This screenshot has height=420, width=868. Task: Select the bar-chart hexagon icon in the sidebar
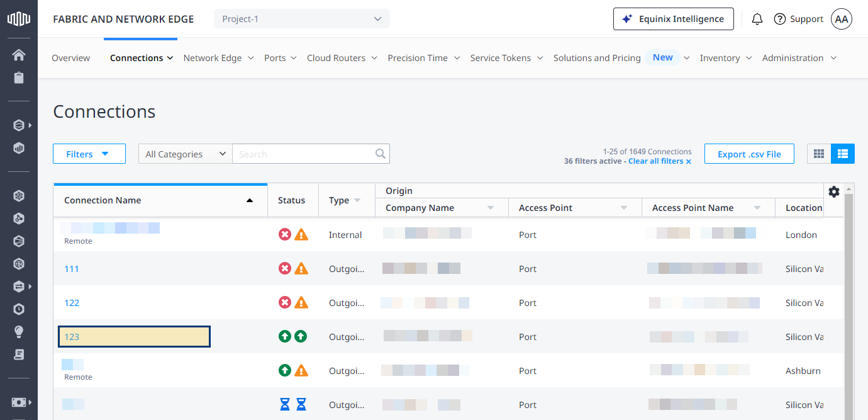(x=19, y=148)
